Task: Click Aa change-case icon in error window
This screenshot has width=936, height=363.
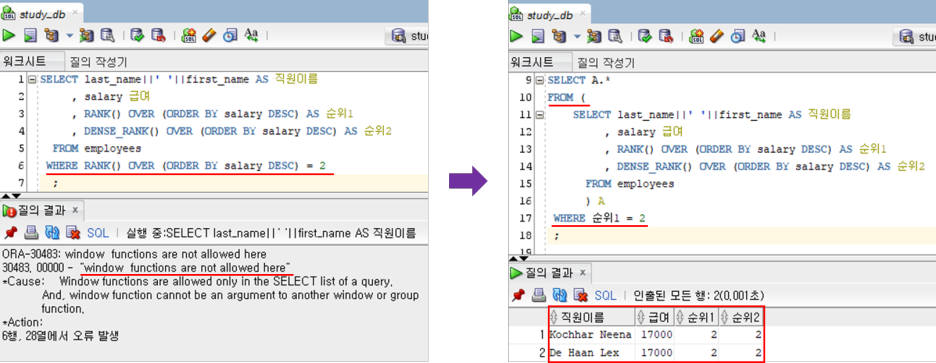Action: coord(251,35)
